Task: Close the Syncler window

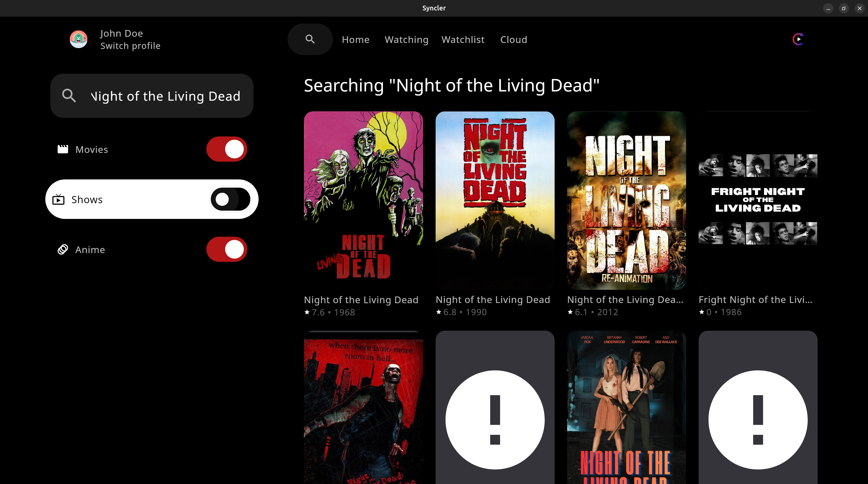Action: (x=860, y=8)
